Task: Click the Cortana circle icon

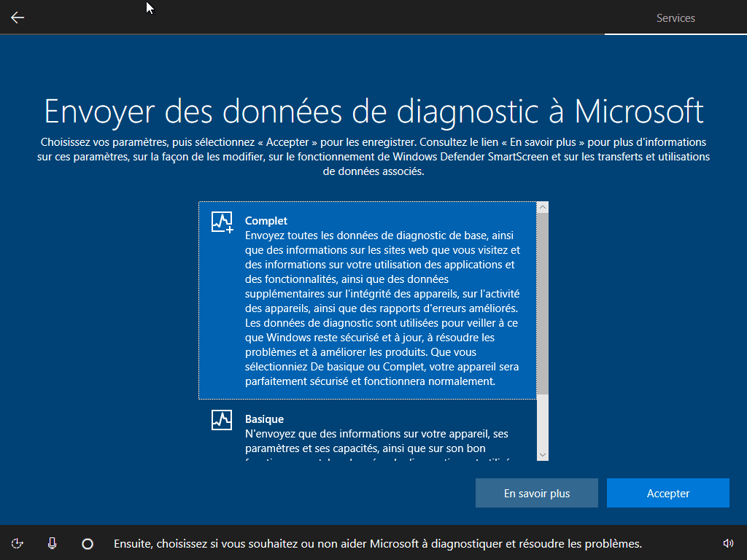Action: coord(88,543)
